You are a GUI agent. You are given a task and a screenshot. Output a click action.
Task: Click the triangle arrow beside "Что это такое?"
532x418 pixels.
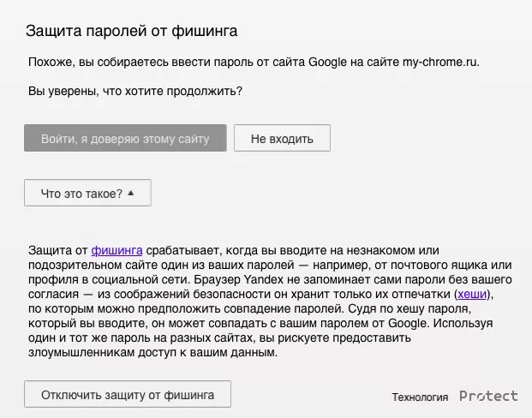coord(131,193)
